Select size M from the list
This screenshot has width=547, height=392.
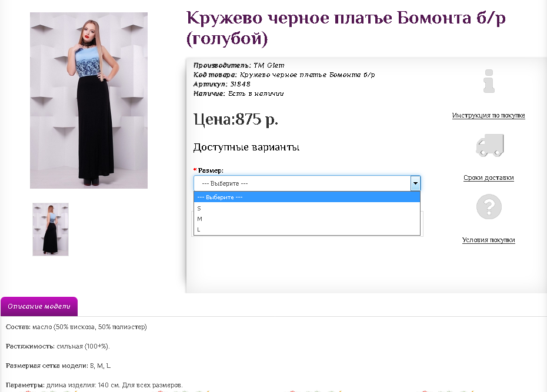pos(307,219)
